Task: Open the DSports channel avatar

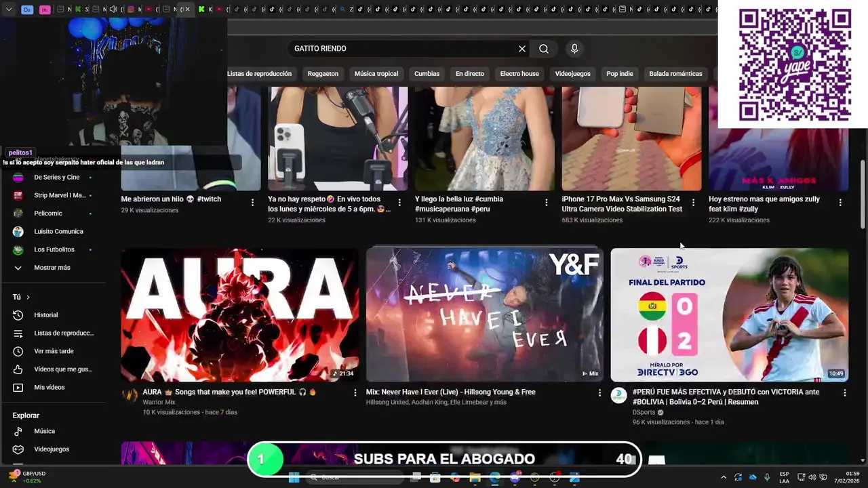Action: coord(618,396)
